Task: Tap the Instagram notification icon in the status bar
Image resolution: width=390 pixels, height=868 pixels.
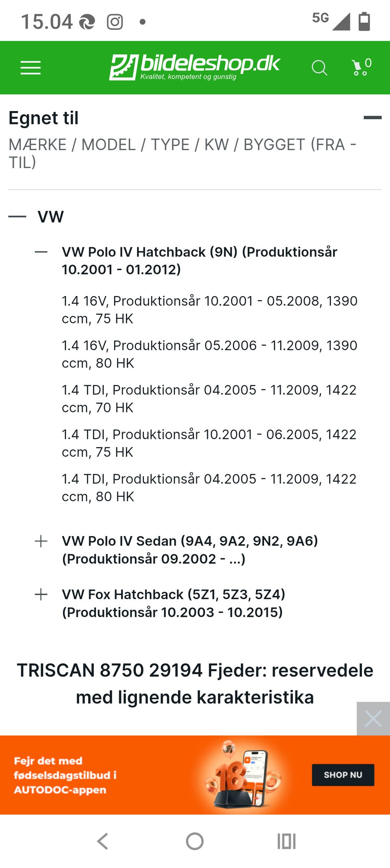Action: [115, 22]
